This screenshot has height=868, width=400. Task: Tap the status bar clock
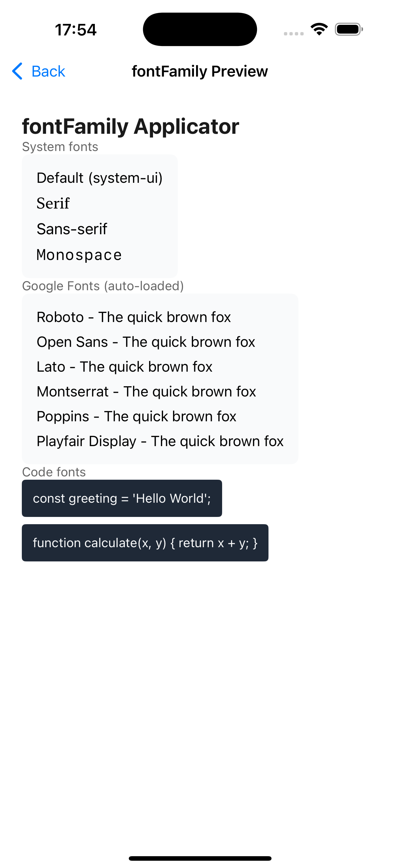coord(75,30)
